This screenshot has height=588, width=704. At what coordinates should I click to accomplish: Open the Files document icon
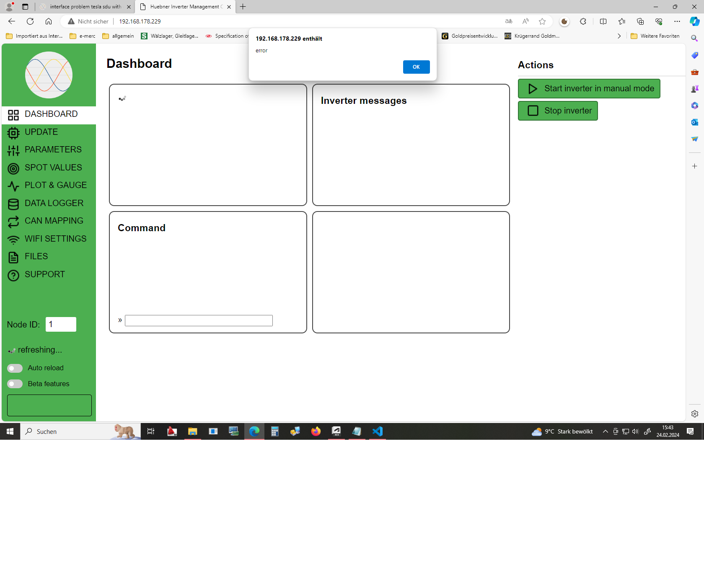[13, 257]
